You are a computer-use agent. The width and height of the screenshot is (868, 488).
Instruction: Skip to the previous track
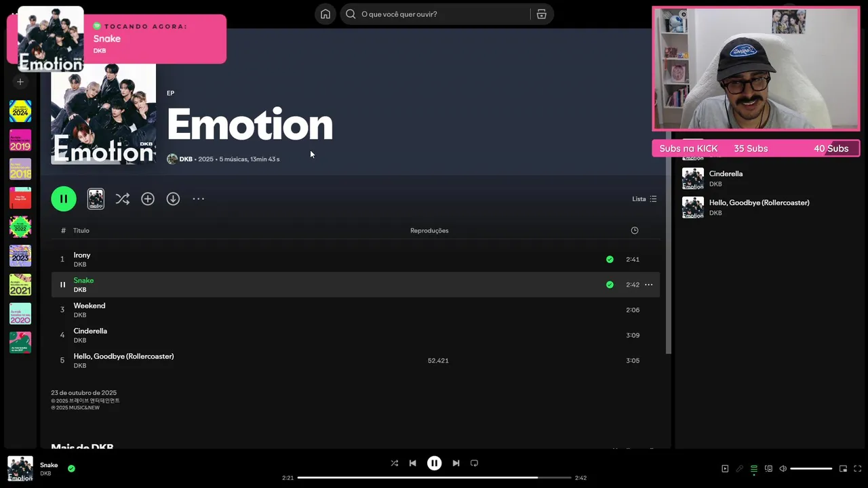pyautogui.click(x=412, y=463)
